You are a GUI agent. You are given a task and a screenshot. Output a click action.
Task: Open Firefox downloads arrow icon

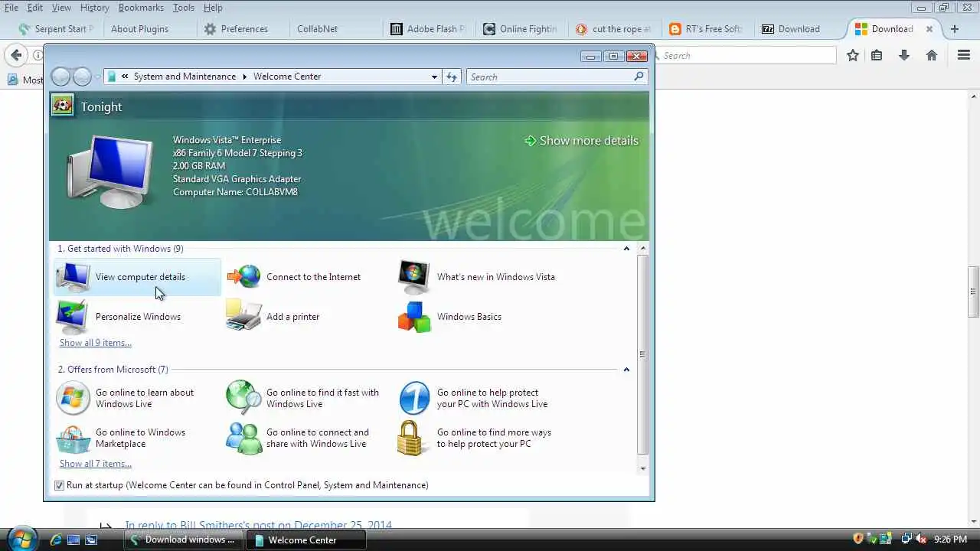[904, 55]
